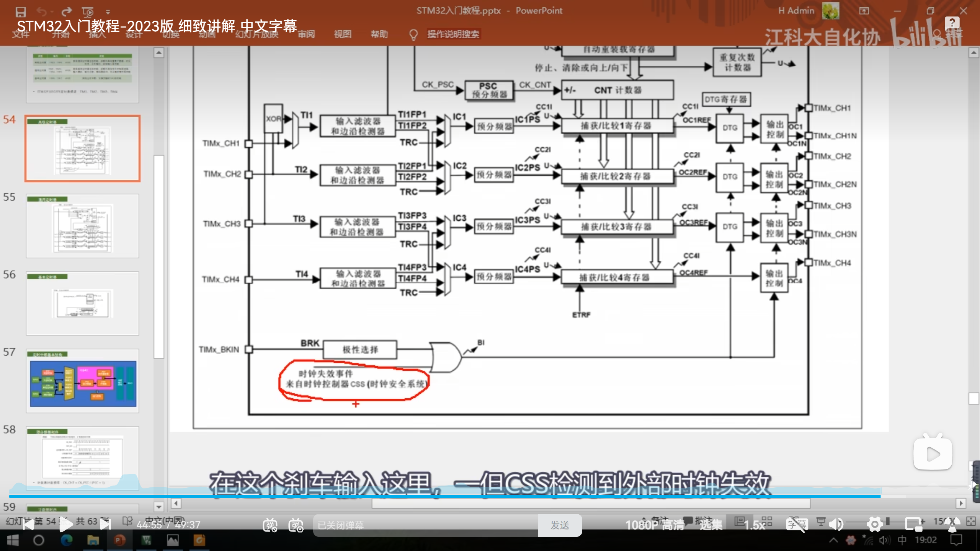Open danmaku settings icon
This screenshot has height=551, width=980.
pyautogui.click(x=296, y=525)
